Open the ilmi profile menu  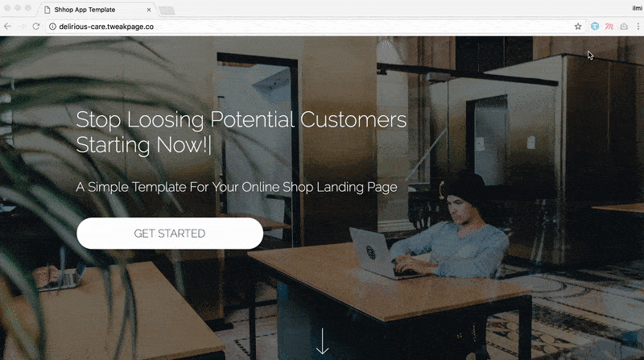point(637,8)
